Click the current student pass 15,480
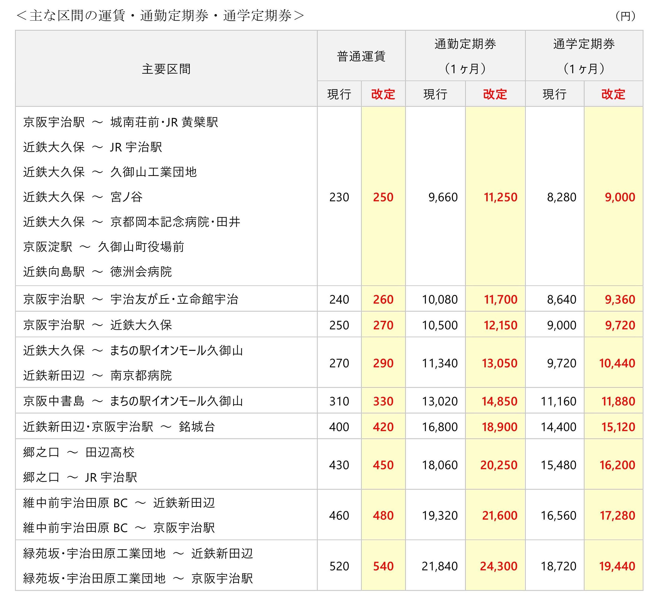This screenshot has height=616, width=672. pyautogui.click(x=558, y=465)
